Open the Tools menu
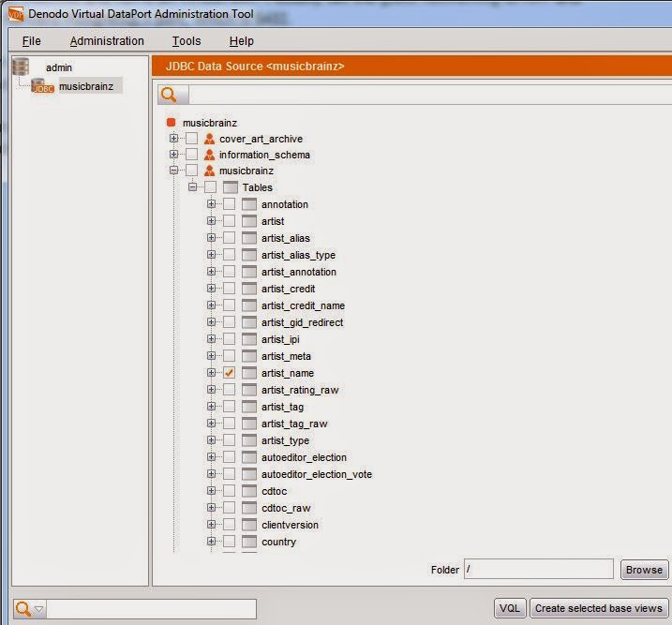Image resolution: width=672 pixels, height=625 pixels. coord(187,40)
